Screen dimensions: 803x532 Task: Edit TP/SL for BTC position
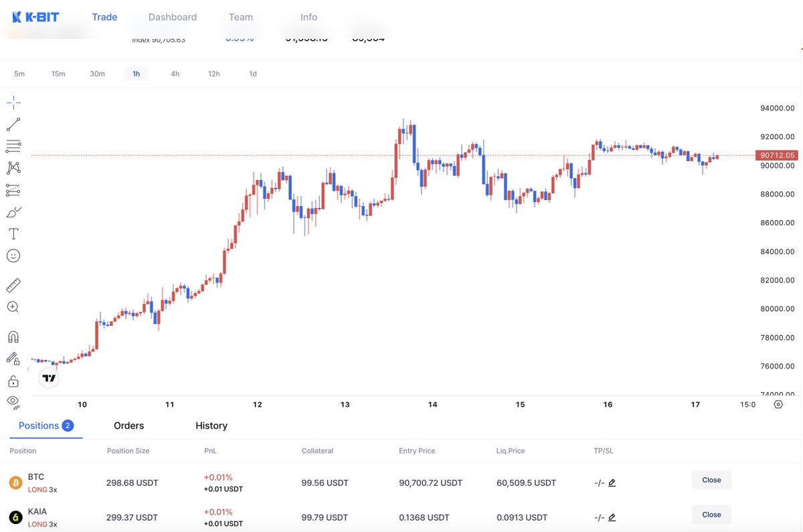(x=612, y=482)
